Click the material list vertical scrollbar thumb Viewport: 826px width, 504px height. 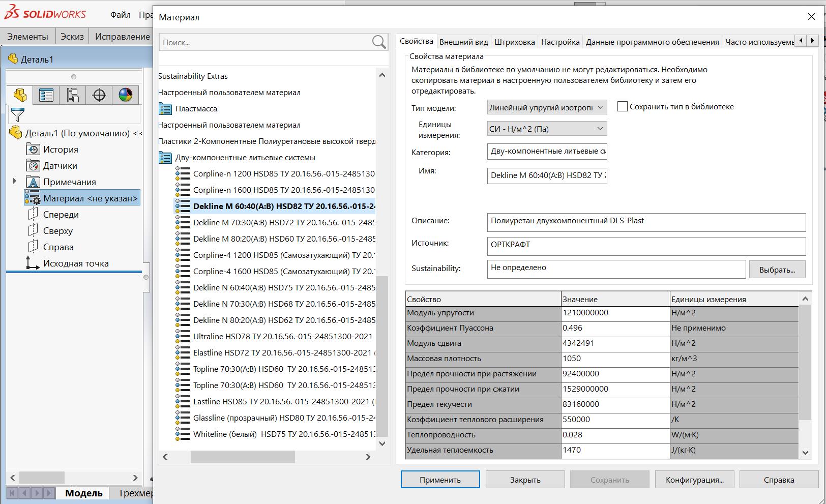382,356
